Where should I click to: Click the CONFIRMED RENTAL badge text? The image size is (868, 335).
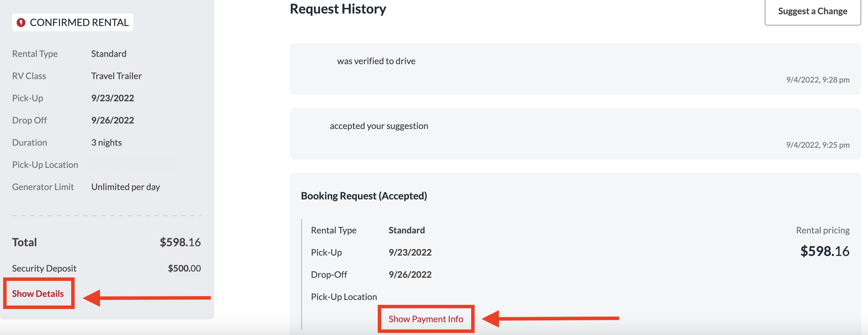click(79, 23)
